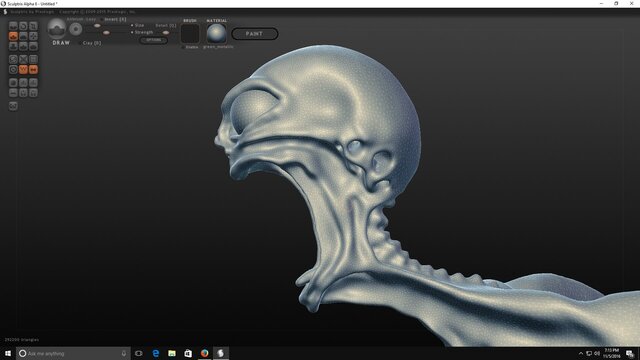
Task: Switch to PAINT mode
Action: point(255,34)
